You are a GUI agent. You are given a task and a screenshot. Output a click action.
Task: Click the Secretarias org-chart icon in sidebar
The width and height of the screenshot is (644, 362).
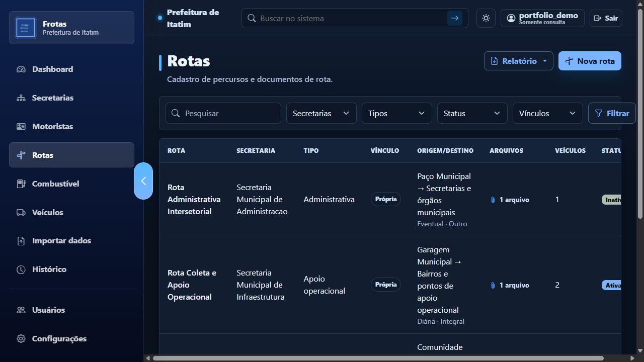point(21,98)
